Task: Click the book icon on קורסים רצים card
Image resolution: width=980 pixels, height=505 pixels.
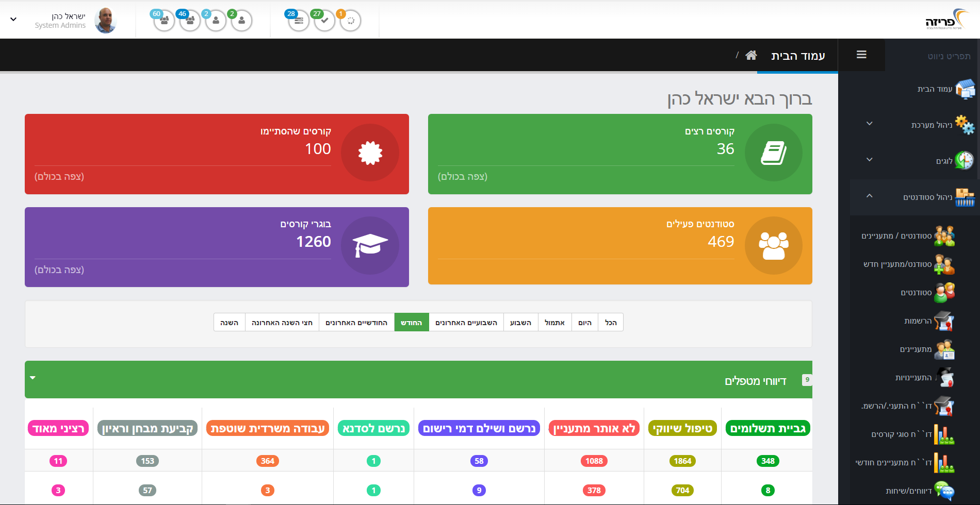Action: point(774,153)
